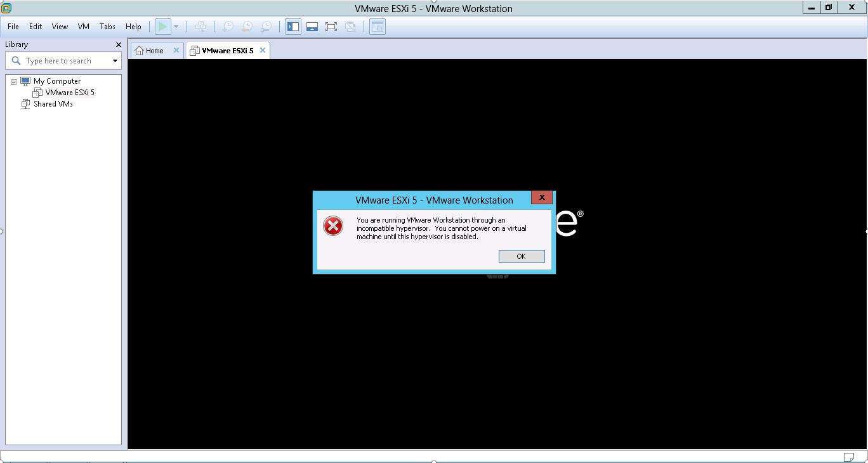
Task: Toggle the thumbnail bar view icon
Action: (312, 27)
